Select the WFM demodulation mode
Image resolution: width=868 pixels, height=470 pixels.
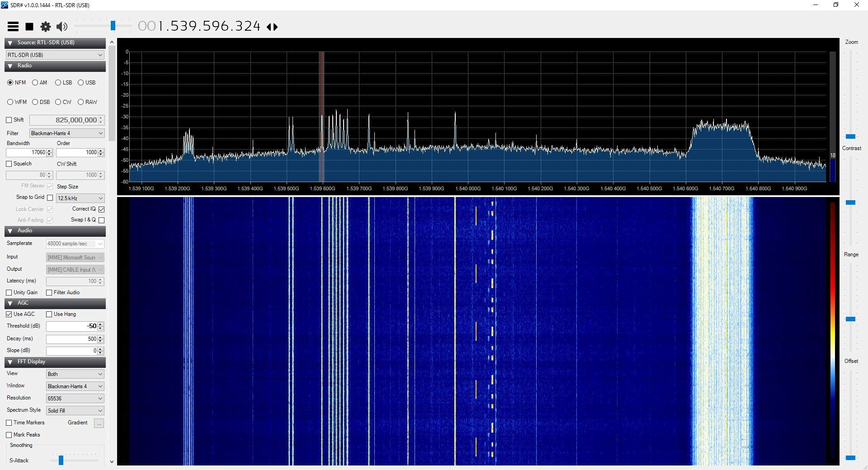pyautogui.click(x=10, y=102)
